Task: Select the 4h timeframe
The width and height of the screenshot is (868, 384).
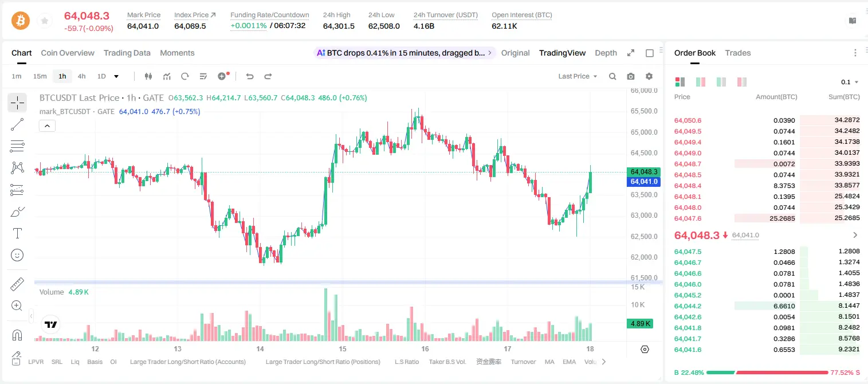Action: 81,76
